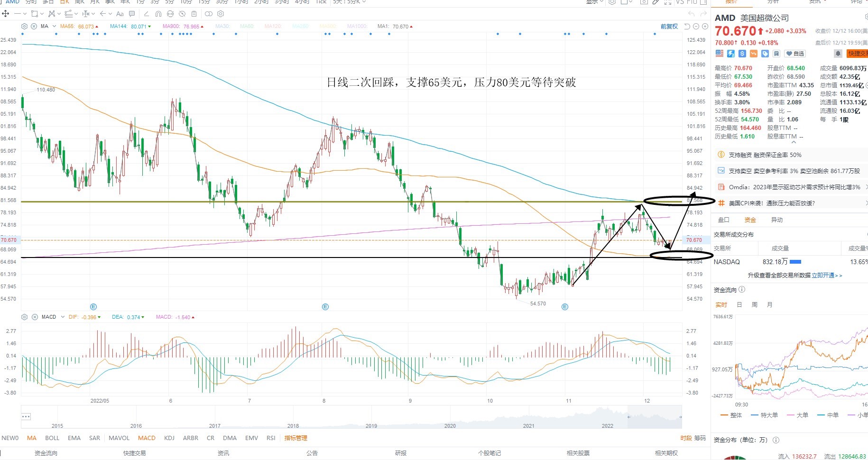
Task: Select the crosshair move cursor tool
Action: tap(6, 14)
